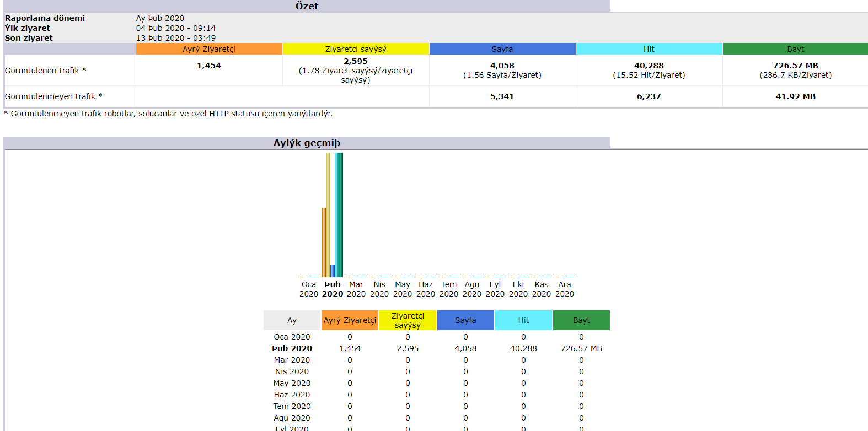Viewport: 868px width, 431px height.
Task: Click the "Agu 2020" label under the chart
Action: [472, 289]
